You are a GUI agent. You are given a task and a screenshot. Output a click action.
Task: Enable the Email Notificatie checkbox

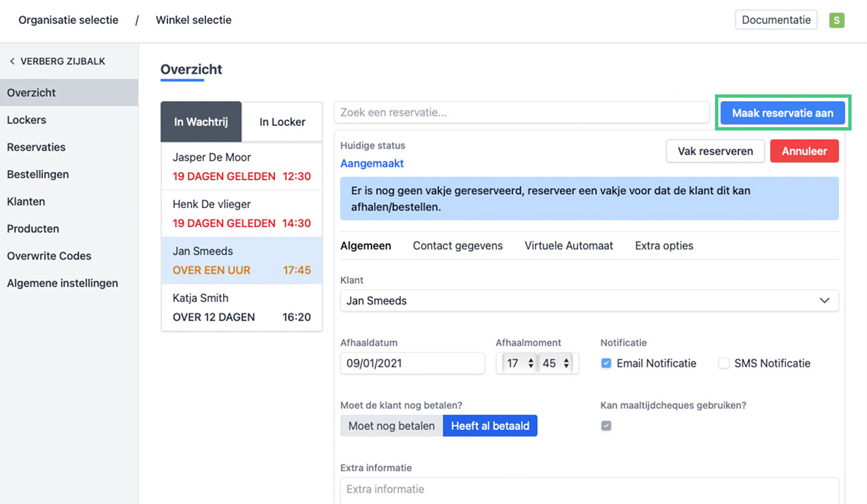(607, 363)
